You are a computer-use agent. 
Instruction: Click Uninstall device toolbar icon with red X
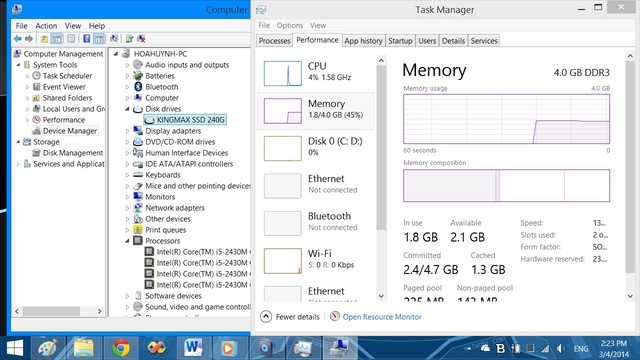point(141,39)
